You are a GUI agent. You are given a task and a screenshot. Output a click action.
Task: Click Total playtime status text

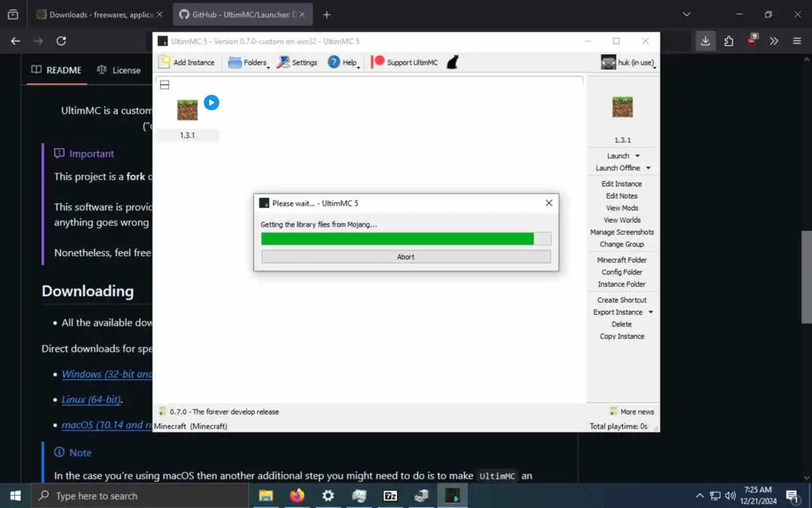tap(619, 426)
